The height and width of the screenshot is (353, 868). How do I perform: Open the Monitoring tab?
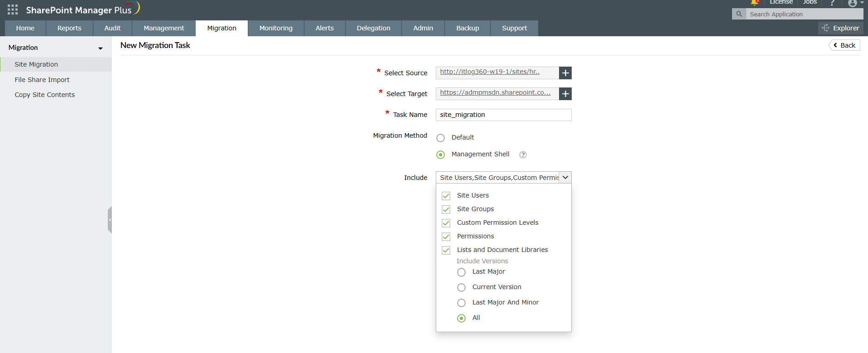click(x=276, y=28)
